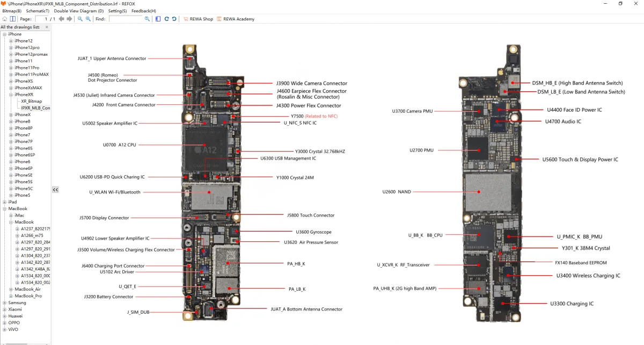Rotate the drawing counter-clockwise
The width and height of the screenshot is (644, 345).
(x=174, y=19)
